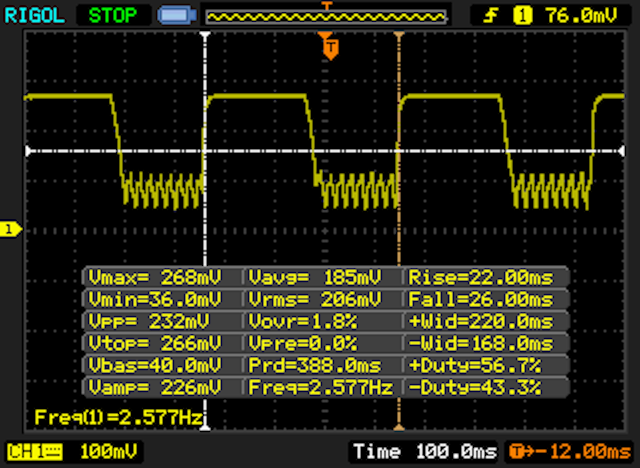This screenshot has height=468, width=640.
Task: Click the 76.0mV trigger level value
Action: 581,16
